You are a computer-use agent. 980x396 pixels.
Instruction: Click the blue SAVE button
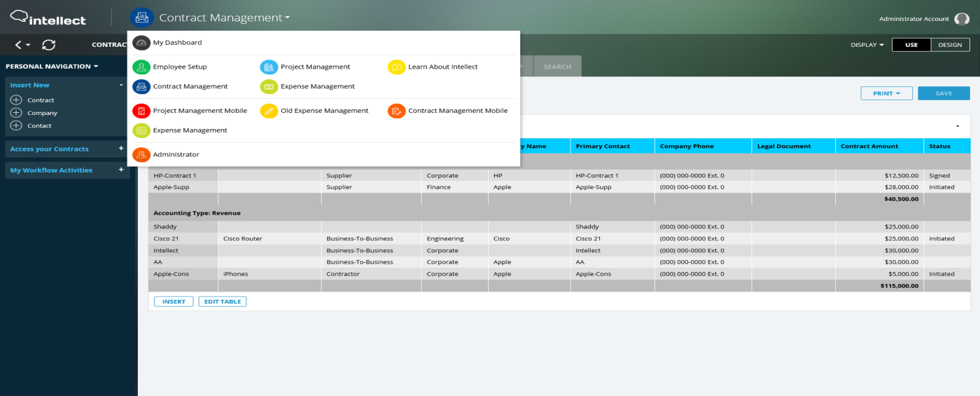(x=944, y=93)
